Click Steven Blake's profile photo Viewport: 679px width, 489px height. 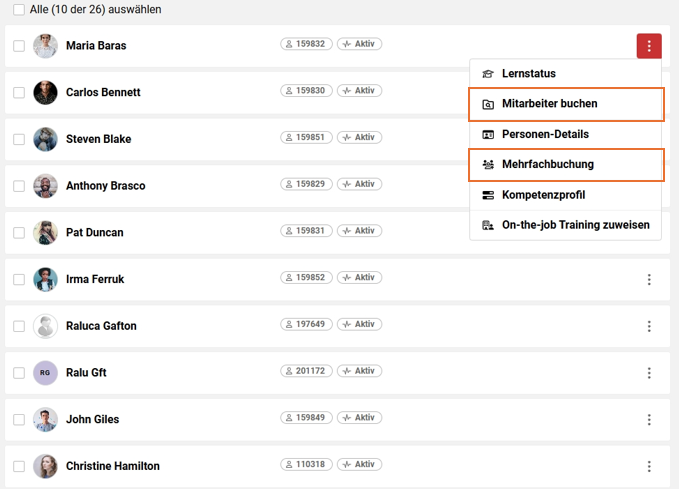click(x=45, y=139)
